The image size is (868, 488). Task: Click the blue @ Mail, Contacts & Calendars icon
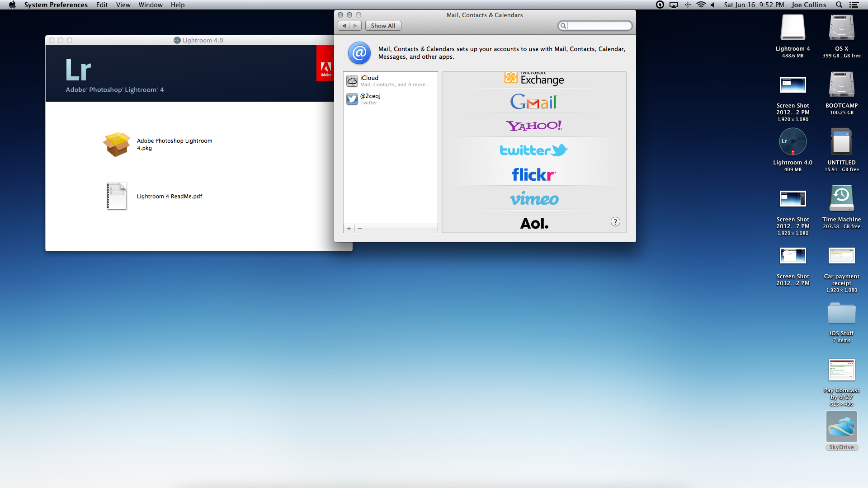pyautogui.click(x=359, y=53)
